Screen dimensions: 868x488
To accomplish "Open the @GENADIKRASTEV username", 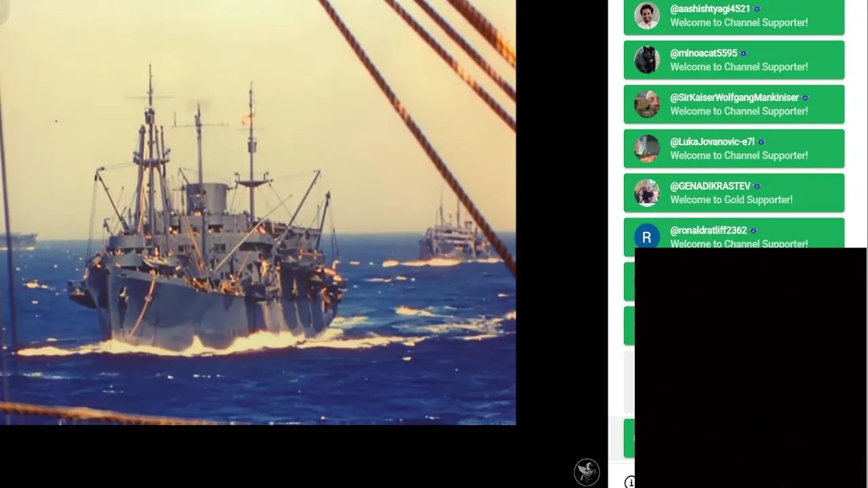I will coord(710,186).
